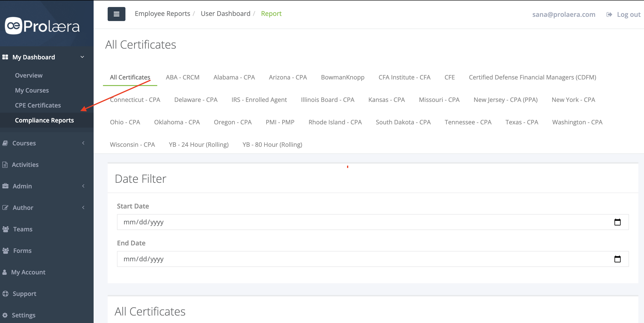Select the All Certificates tab
Viewport: 644px width, 323px height.
[x=130, y=77]
